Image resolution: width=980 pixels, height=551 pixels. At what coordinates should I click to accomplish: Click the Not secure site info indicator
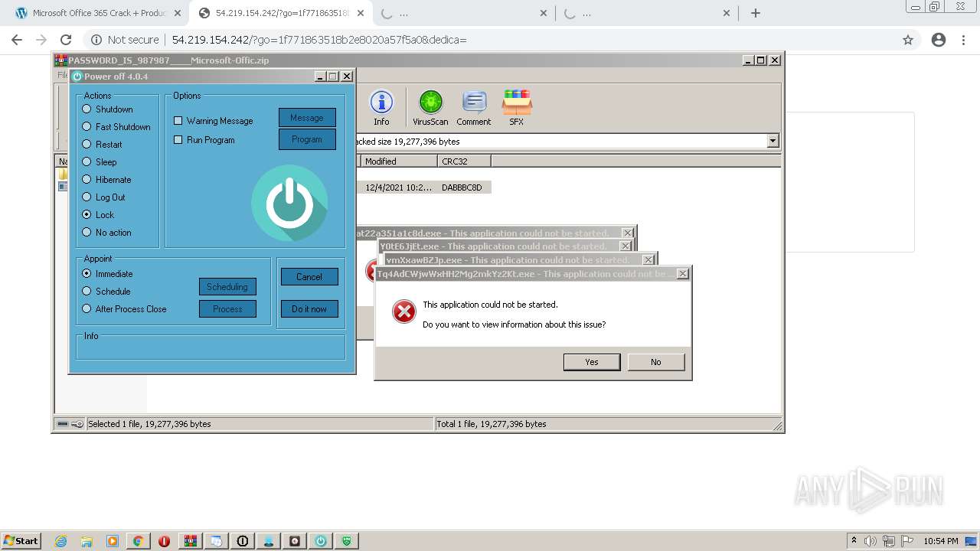125,40
